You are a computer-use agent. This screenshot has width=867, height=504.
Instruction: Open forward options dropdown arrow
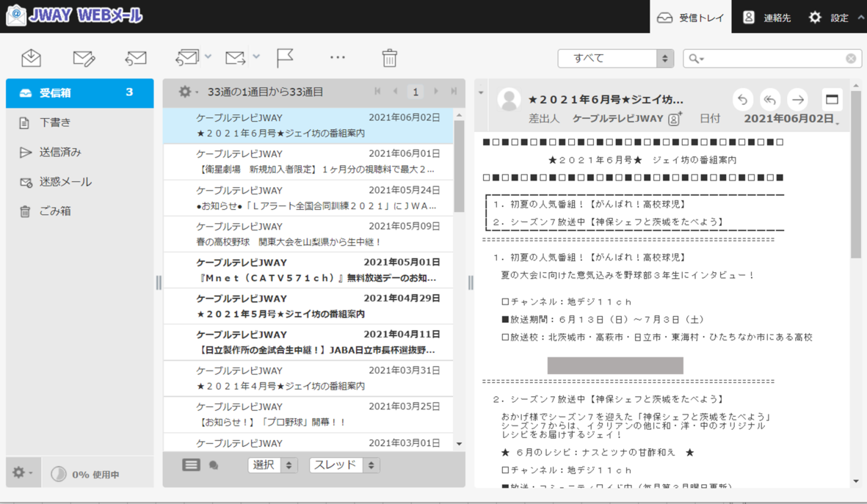tap(256, 56)
